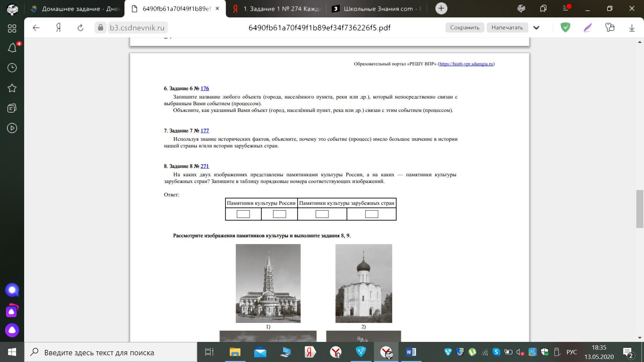Viewport: 644px width, 362px height.
Task: Close the active PDF tab
Action: pos(217,9)
